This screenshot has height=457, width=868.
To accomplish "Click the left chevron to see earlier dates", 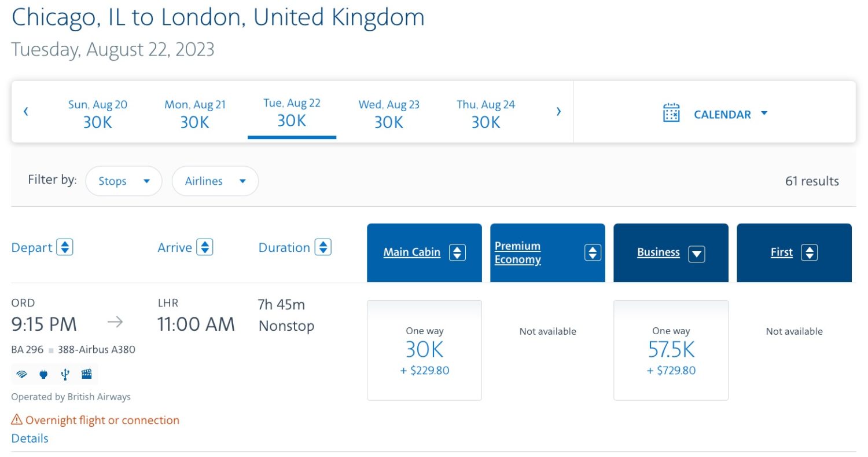I will (26, 111).
